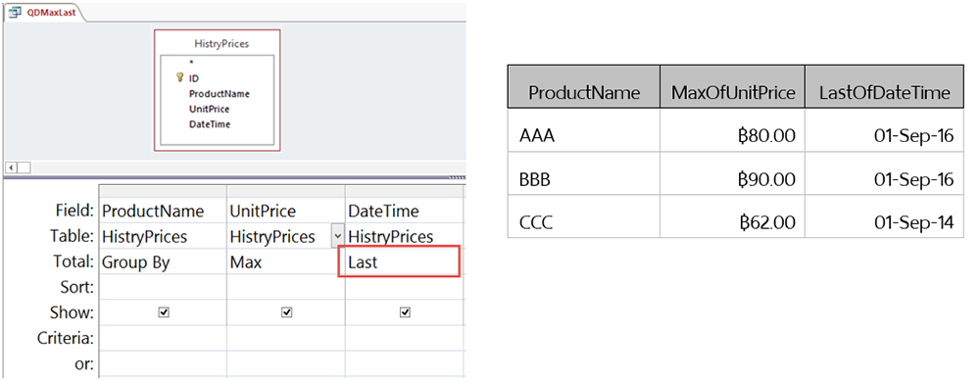Viewport: 980px width, 381px height.
Task: Click the Criteria cell under ProductName
Action: tap(163, 338)
